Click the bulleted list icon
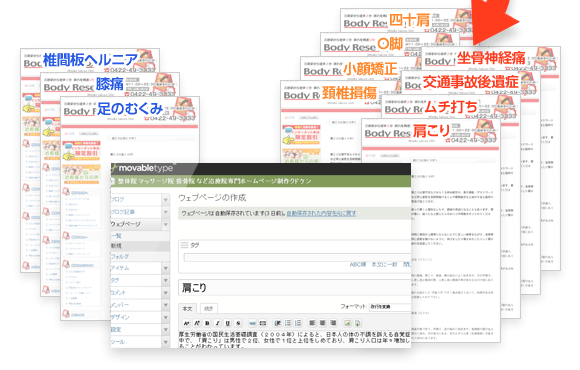The image size is (580, 370). click(x=288, y=323)
